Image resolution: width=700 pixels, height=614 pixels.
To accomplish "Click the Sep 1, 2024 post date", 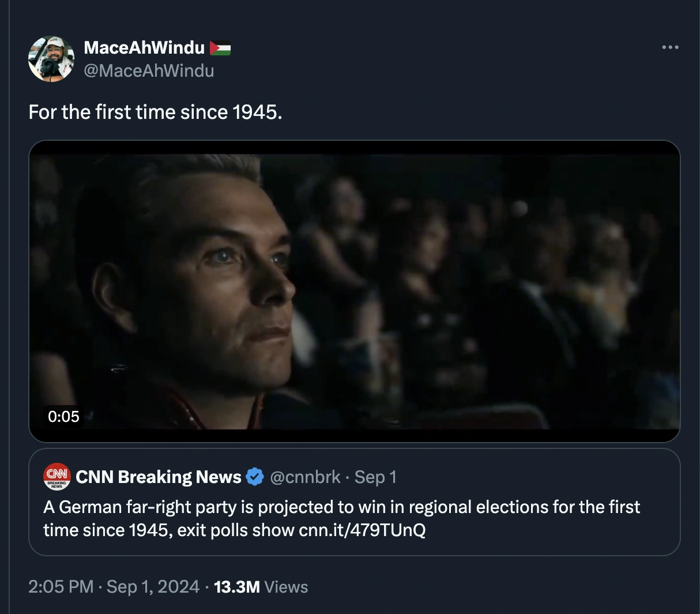I will pos(153,587).
